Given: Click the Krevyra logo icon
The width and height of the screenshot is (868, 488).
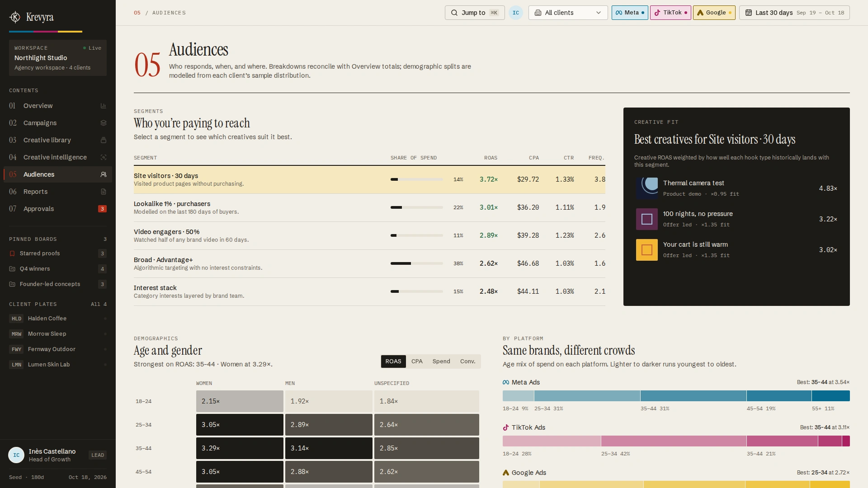Looking at the screenshot, I should tap(15, 17).
